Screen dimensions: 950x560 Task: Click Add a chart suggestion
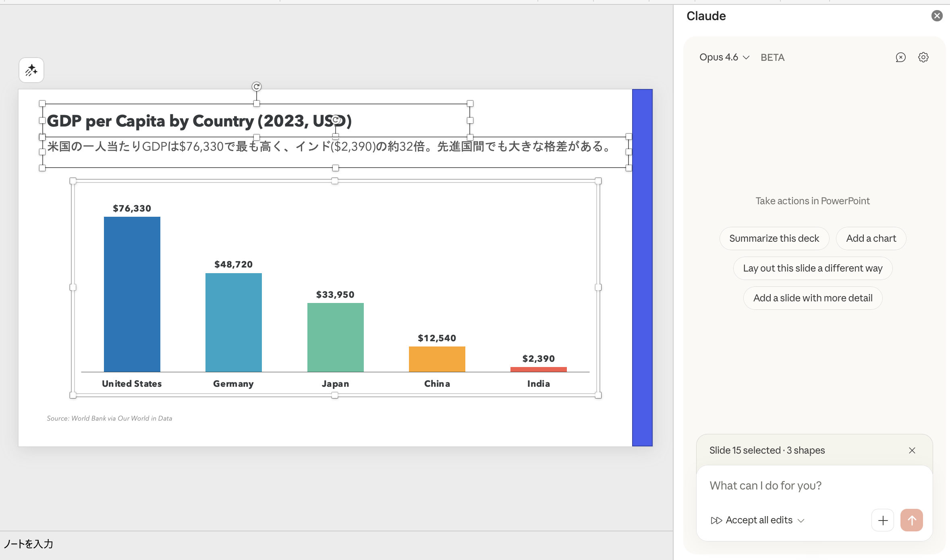871,239
